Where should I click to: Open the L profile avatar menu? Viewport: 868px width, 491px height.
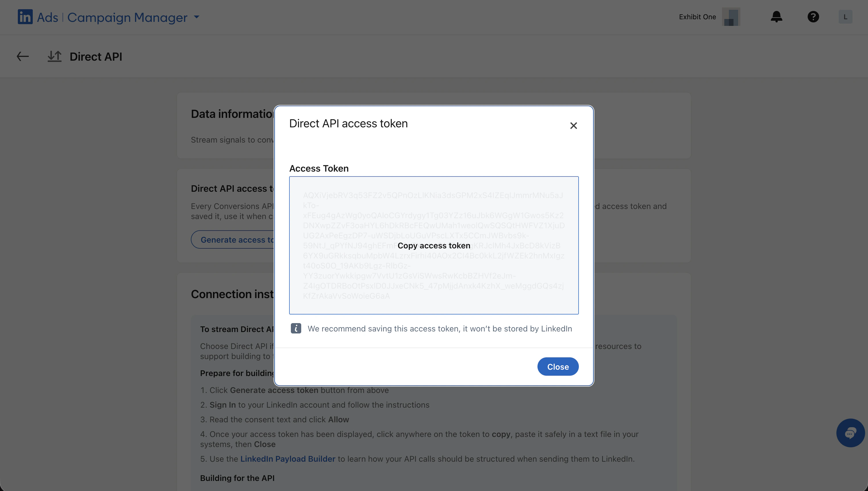[x=845, y=17]
